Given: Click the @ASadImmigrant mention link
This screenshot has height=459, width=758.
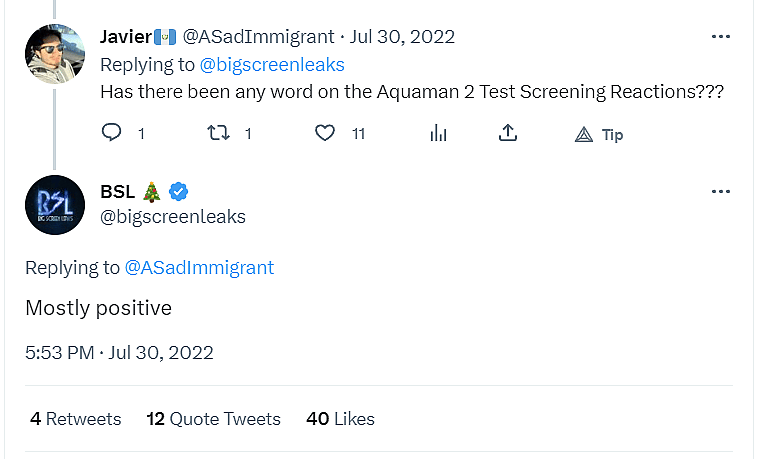Looking at the screenshot, I should (x=198, y=267).
